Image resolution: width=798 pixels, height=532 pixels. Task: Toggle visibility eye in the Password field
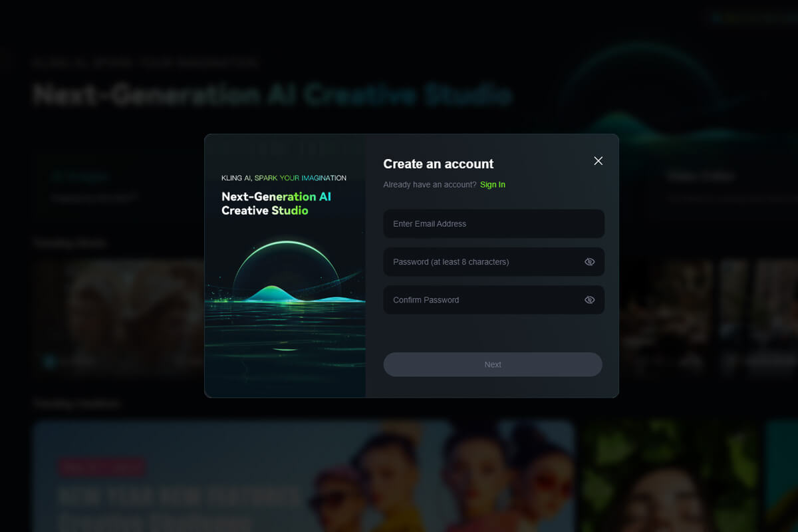click(x=589, y=262)
